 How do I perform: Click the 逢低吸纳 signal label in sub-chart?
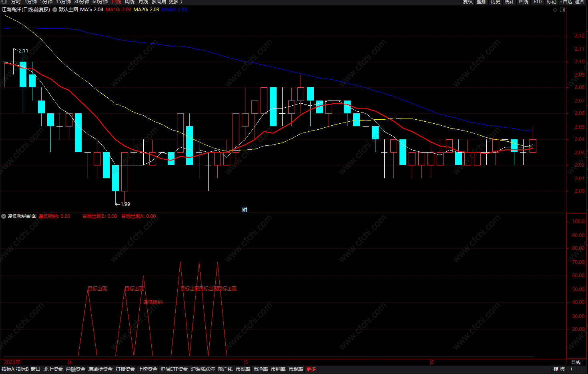pos(153,302)
